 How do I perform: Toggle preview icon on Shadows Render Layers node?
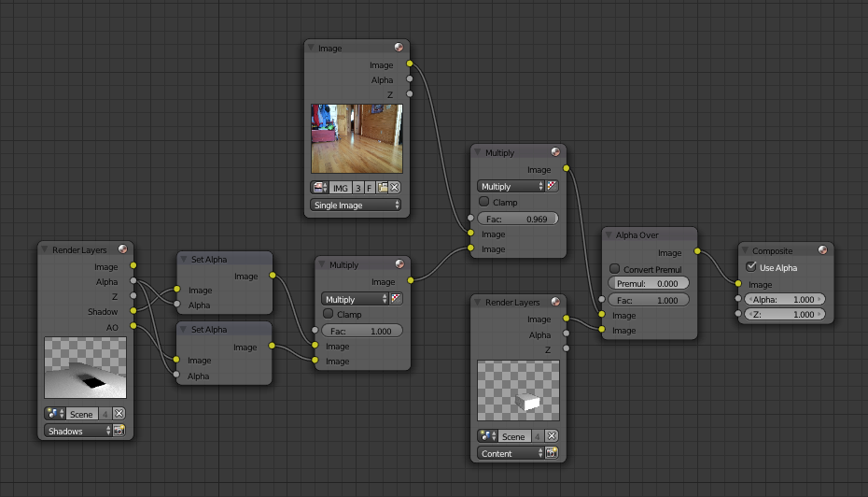click(122, 249)
